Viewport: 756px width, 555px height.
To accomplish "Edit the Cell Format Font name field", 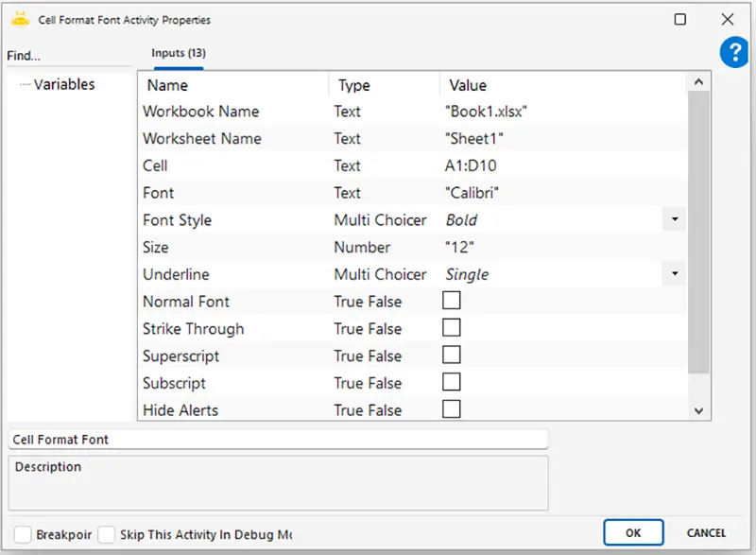I will pos(278,440).
